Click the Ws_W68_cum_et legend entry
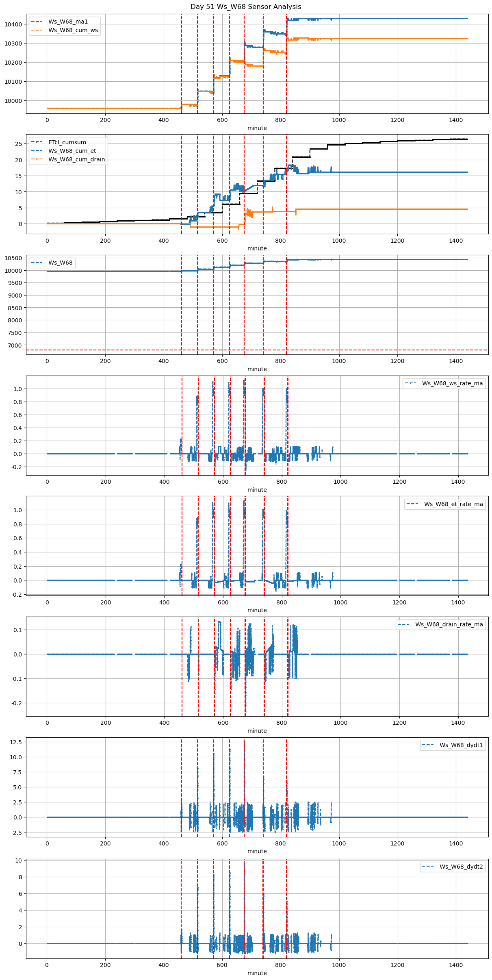 coord(72,151)
